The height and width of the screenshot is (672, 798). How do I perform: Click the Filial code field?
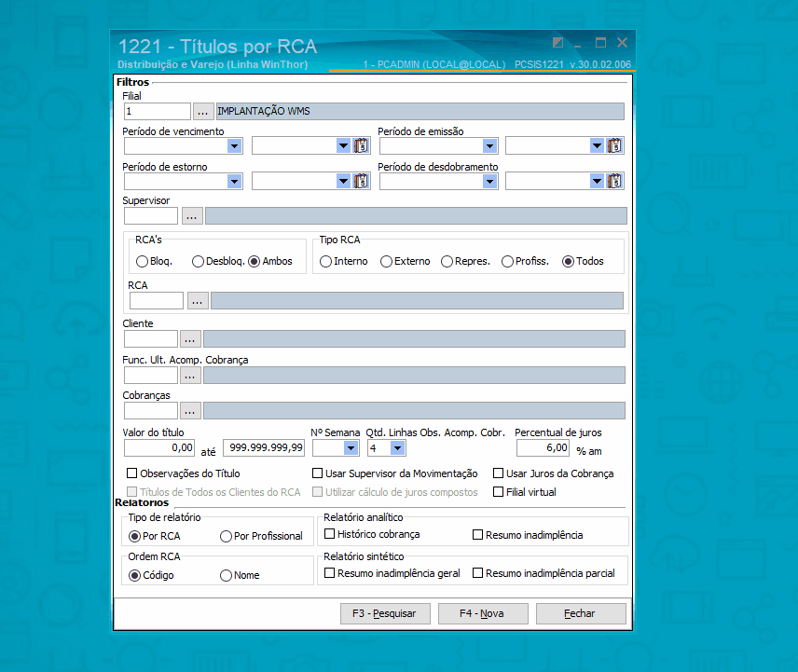pos(158,112)
